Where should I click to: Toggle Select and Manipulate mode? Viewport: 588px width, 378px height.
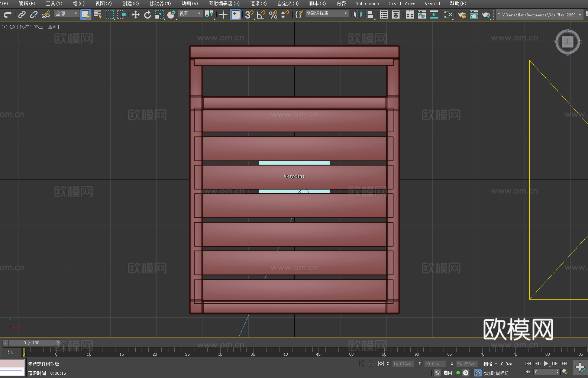click(223, 14)
